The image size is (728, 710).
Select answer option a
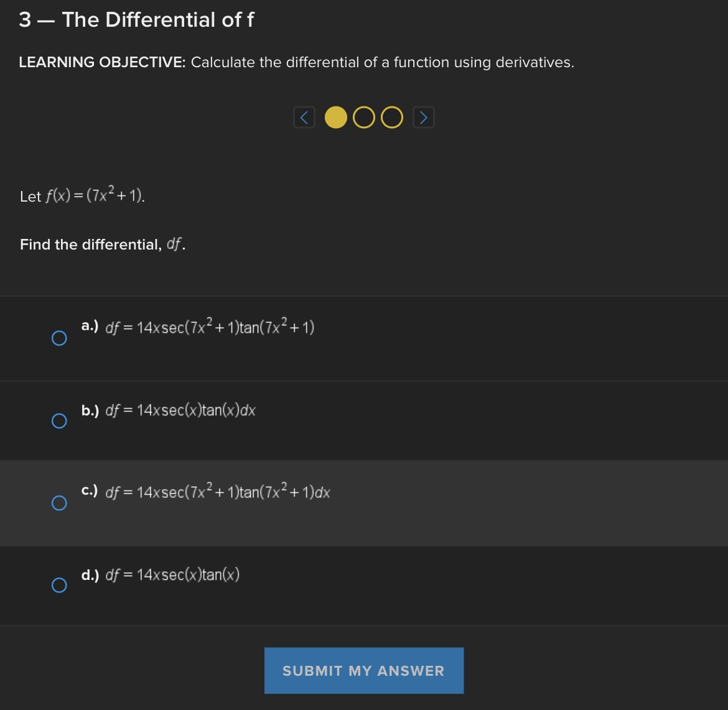(x=59, y=339)
